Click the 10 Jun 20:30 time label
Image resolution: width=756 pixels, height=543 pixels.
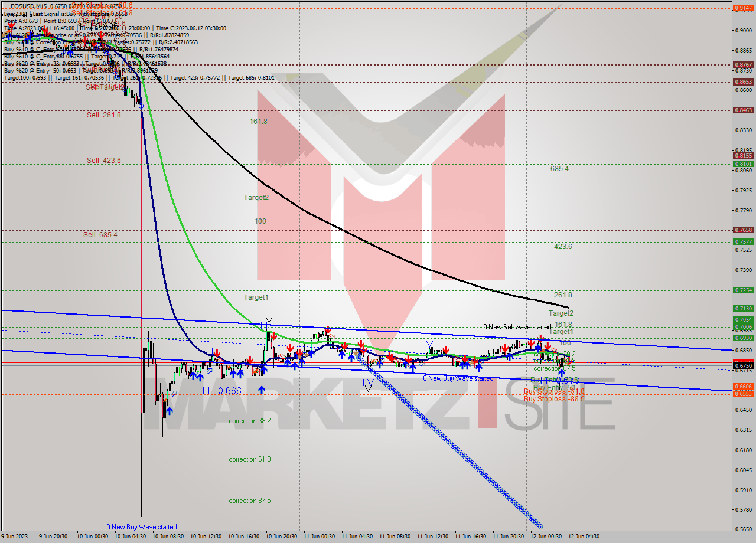tap(281, 537)
